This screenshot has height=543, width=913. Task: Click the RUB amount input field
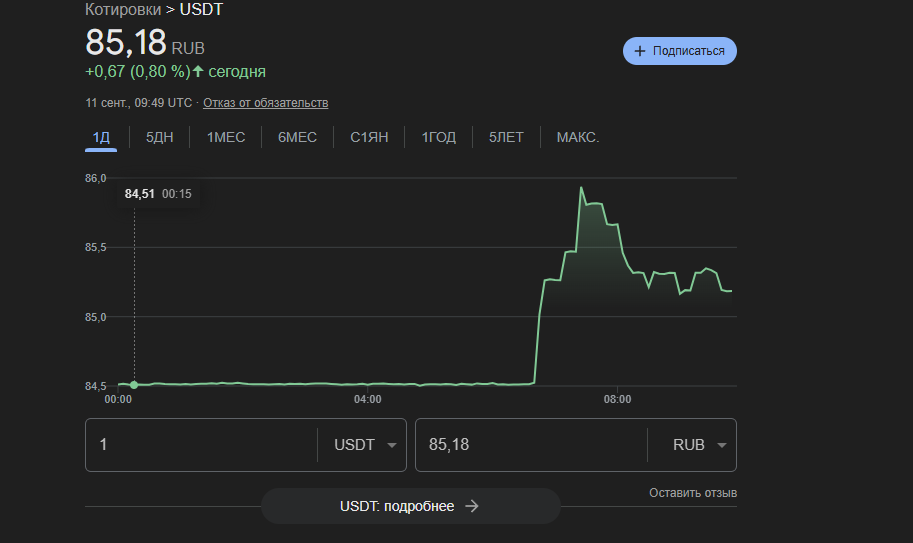coord(531,445)
